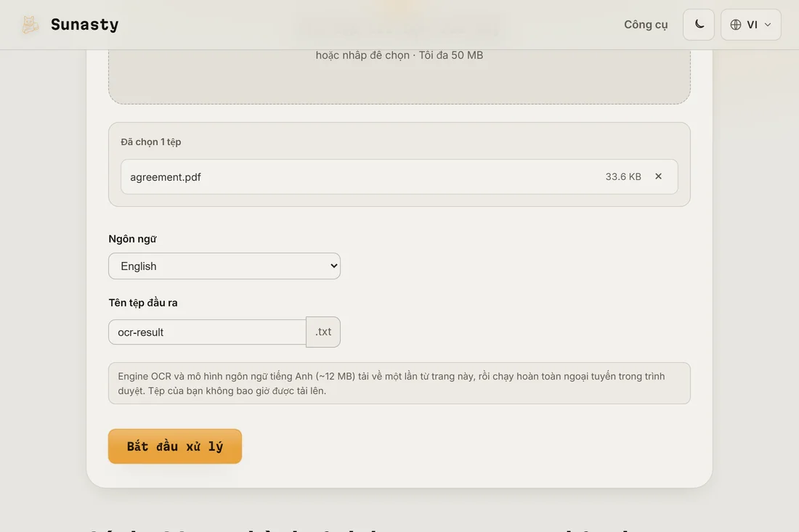Click the file drop zone area
Viewport: 799px width, 532px height.
[x=399, y=76]
